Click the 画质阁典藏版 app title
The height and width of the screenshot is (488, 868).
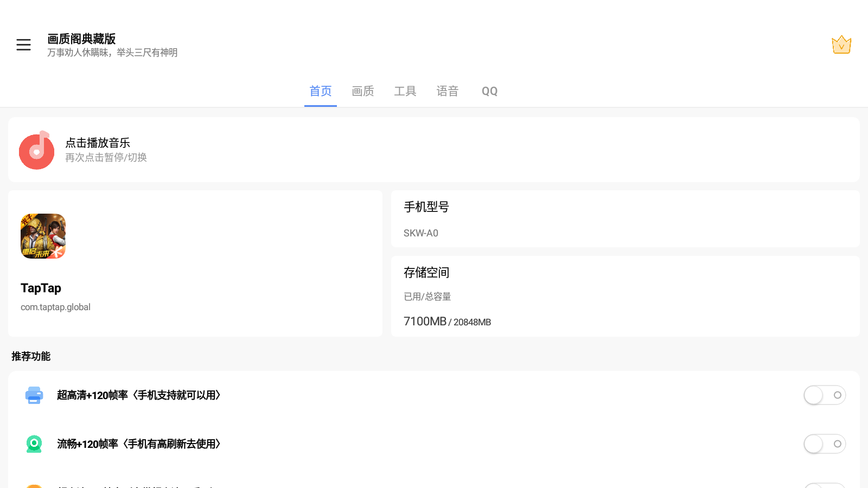point(81,39)
